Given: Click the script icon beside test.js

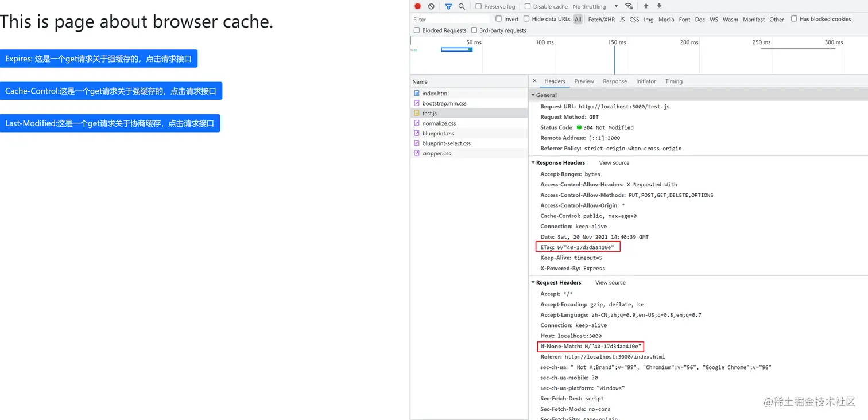Looking at the screenshot, I should tap(417, 114).
